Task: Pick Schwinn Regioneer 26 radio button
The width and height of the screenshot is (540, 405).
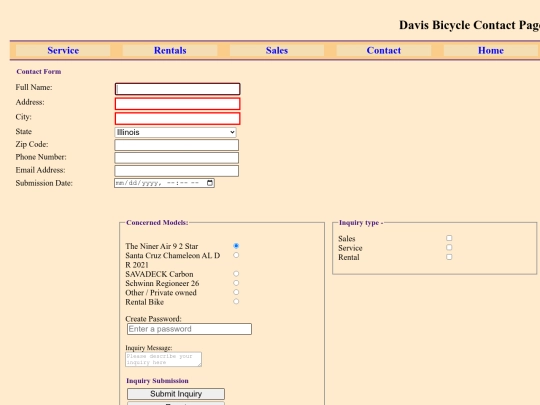Action: 236,283
